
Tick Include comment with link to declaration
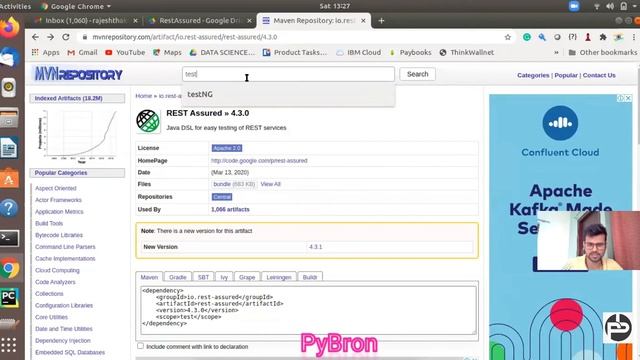click(x=140, y=346)
